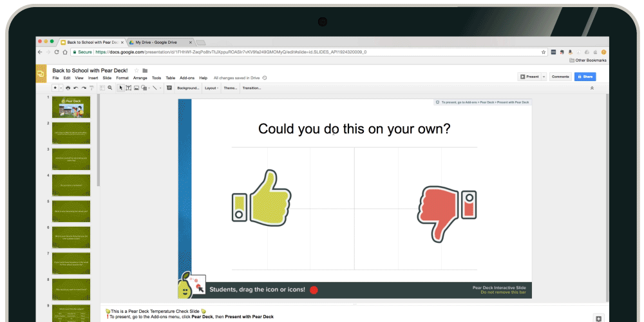Image resolution: width=644 pixels, height=322 pixels.
Task: Click the green thumbs up image
Action: click(261, 198)
